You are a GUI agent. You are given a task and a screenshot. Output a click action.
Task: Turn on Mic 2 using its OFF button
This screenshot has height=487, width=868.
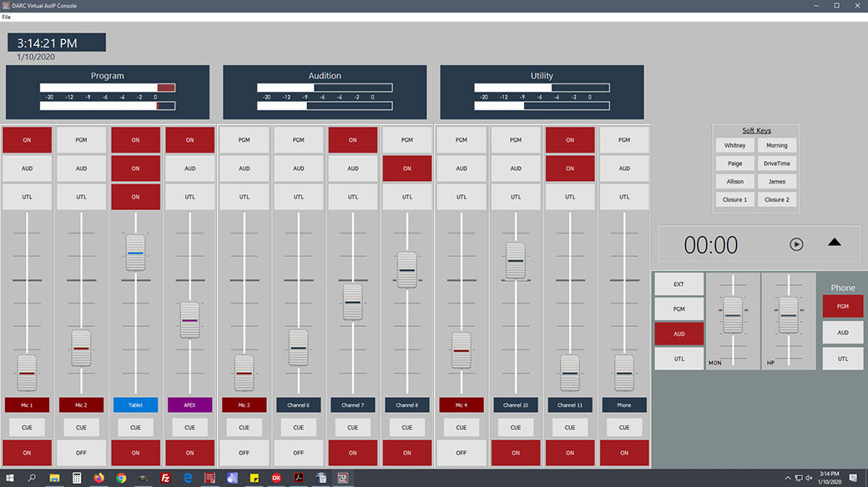click(81, 453)
